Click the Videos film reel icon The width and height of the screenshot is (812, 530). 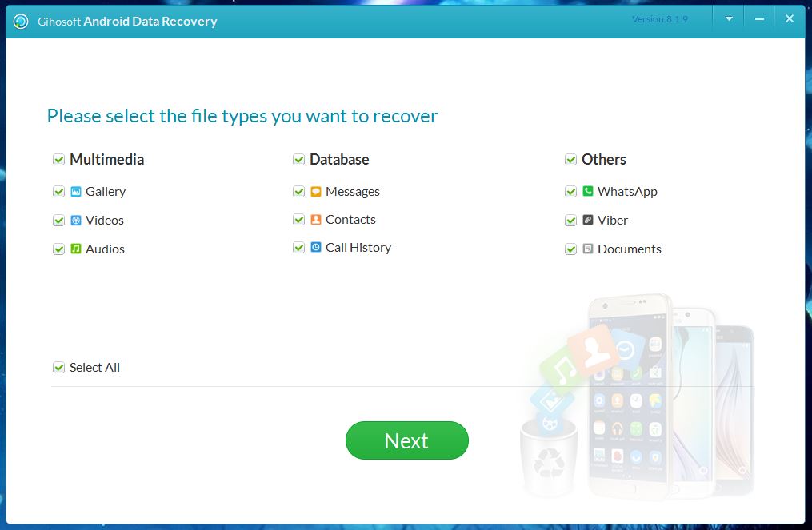[76, 221]
